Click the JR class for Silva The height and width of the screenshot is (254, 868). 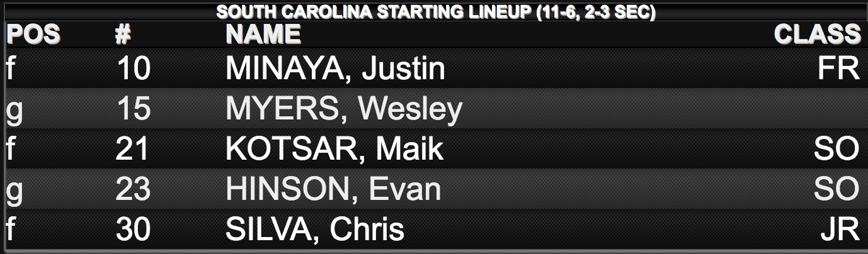click(x=840, y=230)
